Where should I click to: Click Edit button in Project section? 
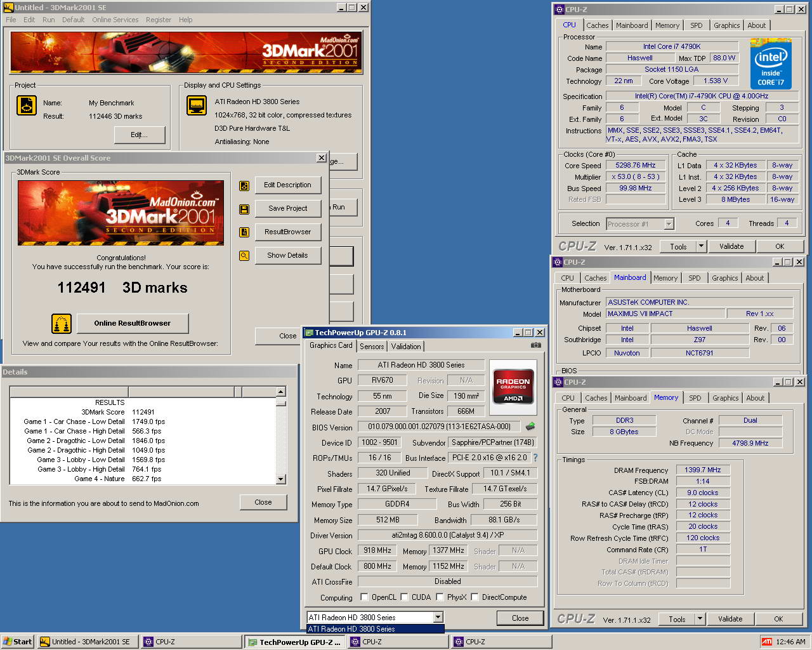click(x=139, y=135)
